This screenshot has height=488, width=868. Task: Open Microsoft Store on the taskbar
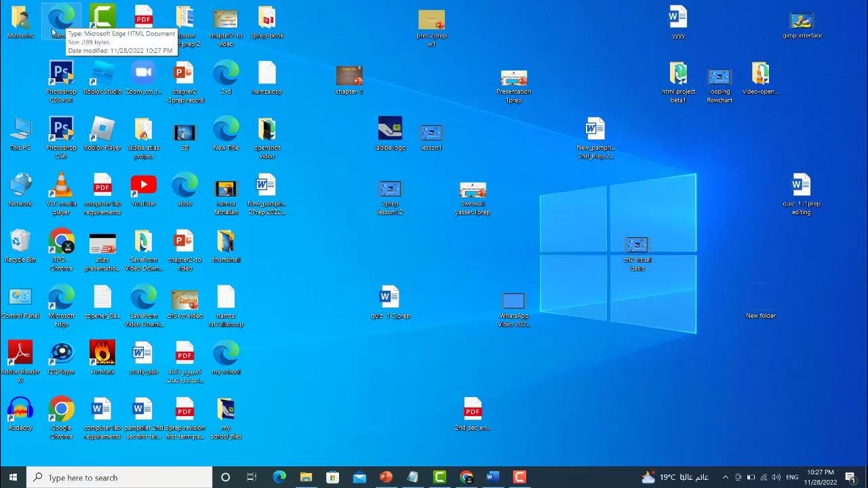tap(332, 477)
